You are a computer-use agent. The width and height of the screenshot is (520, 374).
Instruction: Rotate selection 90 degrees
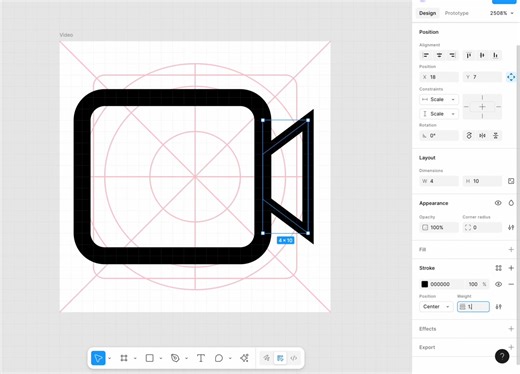469,135
